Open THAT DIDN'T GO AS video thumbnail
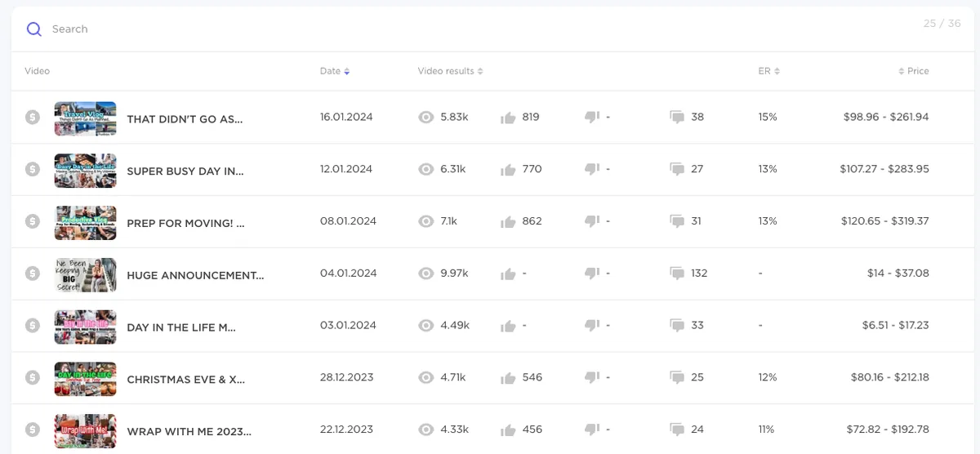This screenshot has height=454, width=980. pos(85,118)
